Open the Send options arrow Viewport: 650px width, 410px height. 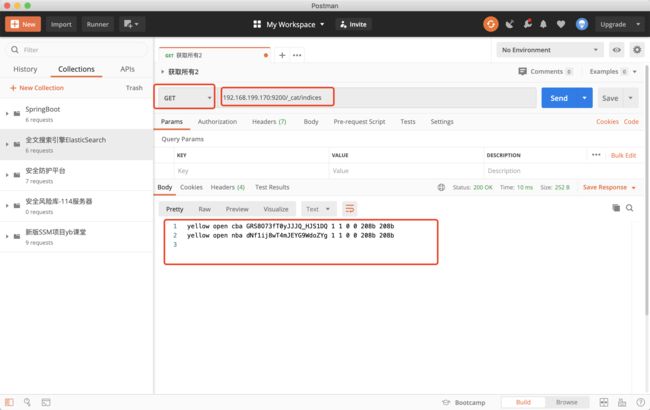(585, 98)
